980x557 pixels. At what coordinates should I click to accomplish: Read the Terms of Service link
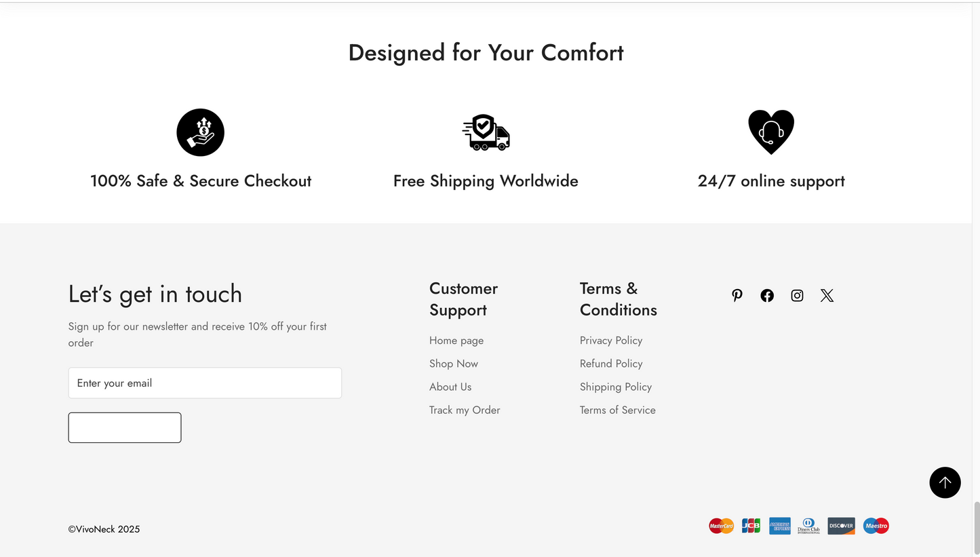point(618,410)
